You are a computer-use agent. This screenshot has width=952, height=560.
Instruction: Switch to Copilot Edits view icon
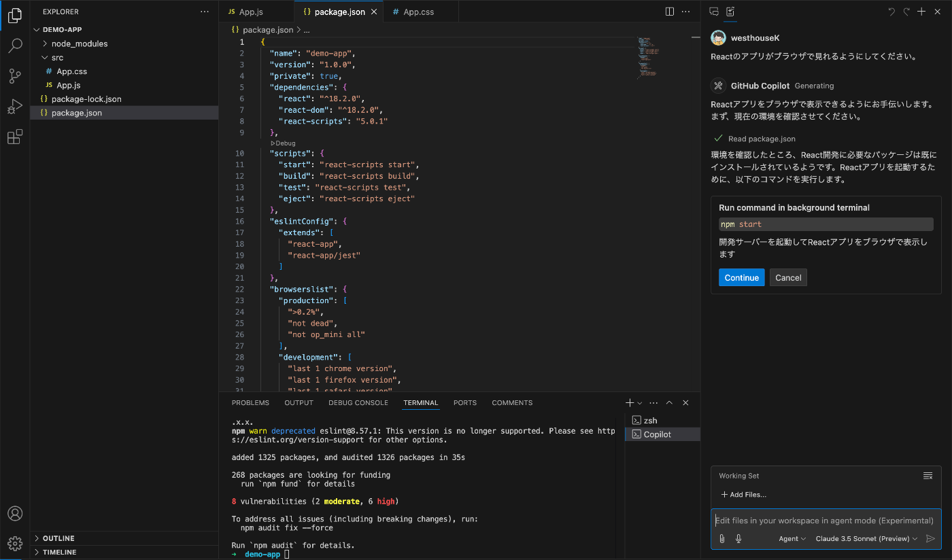click(x=730, y=12)
